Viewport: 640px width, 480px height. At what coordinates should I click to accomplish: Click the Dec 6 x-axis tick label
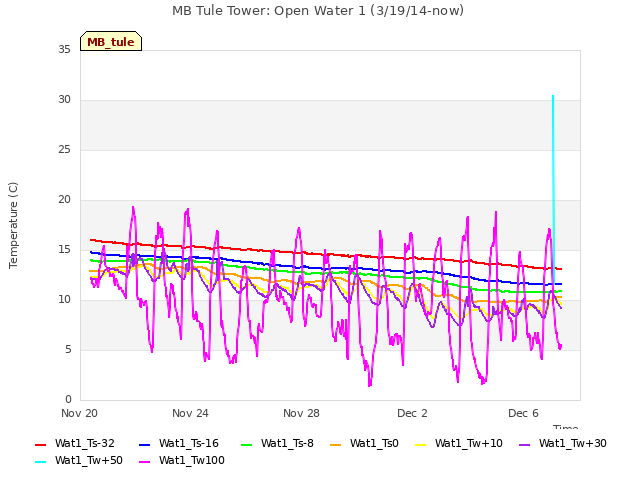pos(523,413)
